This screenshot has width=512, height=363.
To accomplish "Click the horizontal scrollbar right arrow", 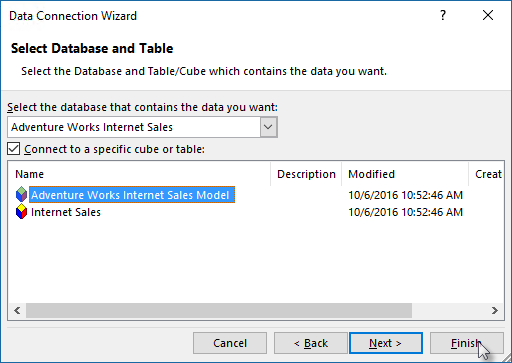I will [x=495, y=311].
